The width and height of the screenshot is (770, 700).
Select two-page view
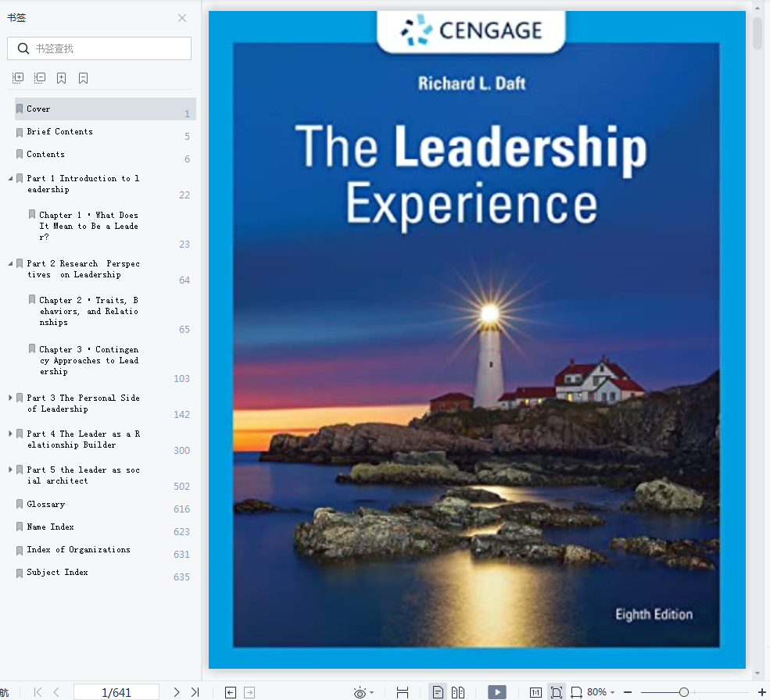click(457, 693)
